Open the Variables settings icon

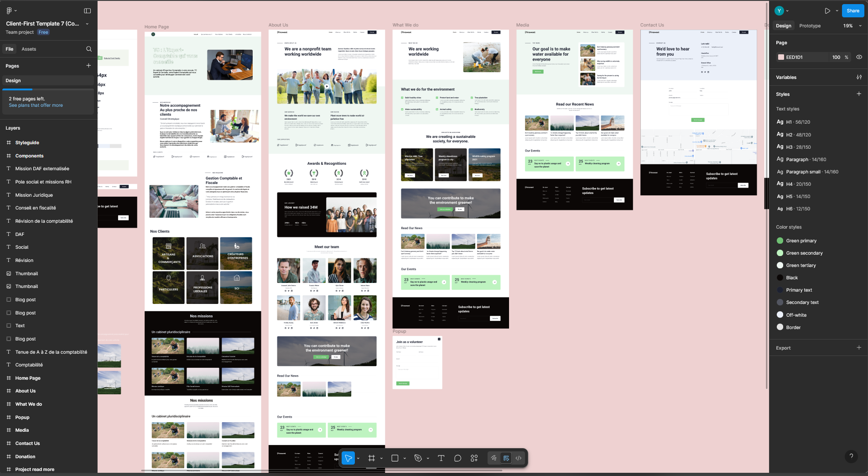[x=859, y=77]
